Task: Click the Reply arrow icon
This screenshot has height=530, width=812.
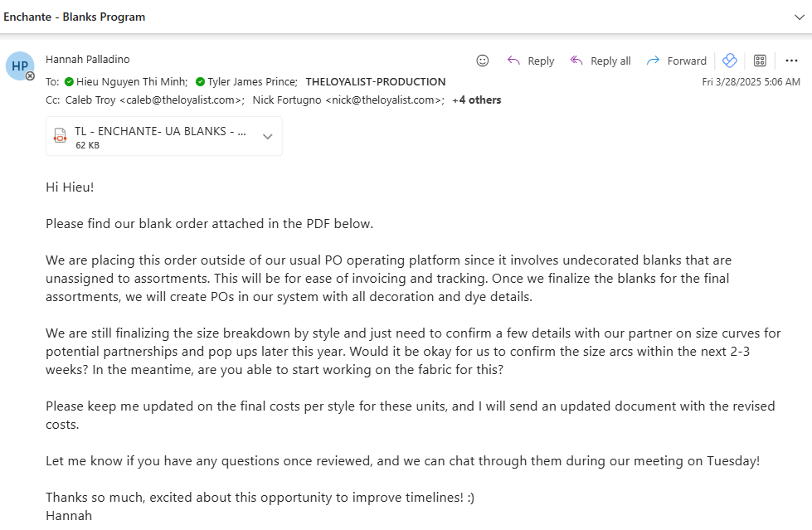Action: [513, 61]
